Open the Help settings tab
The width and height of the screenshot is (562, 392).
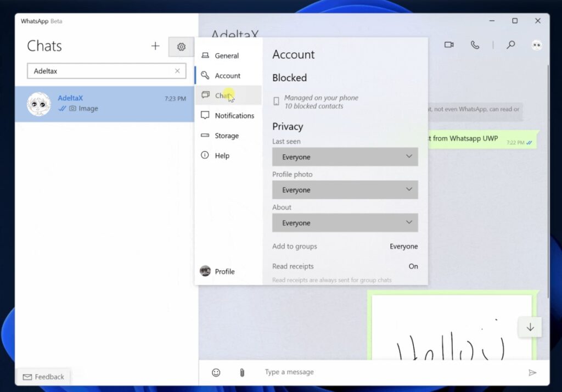pos(229,156)
